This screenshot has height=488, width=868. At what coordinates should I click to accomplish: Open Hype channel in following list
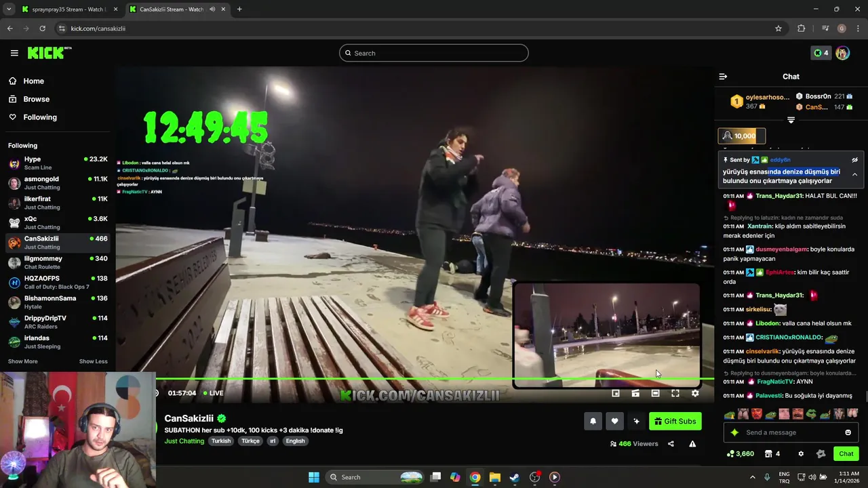(58, 163)
